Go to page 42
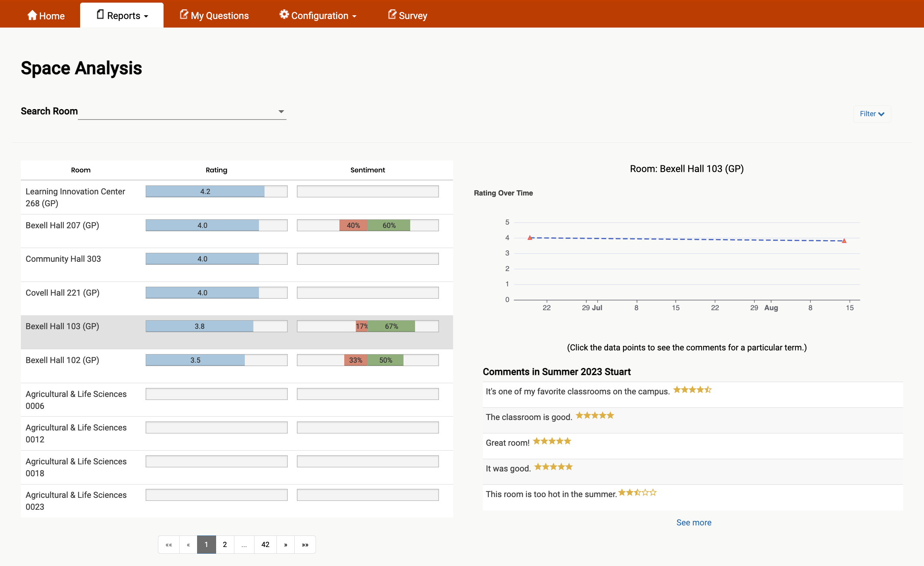This screenshot has height=566, width=924. [265, 545]
